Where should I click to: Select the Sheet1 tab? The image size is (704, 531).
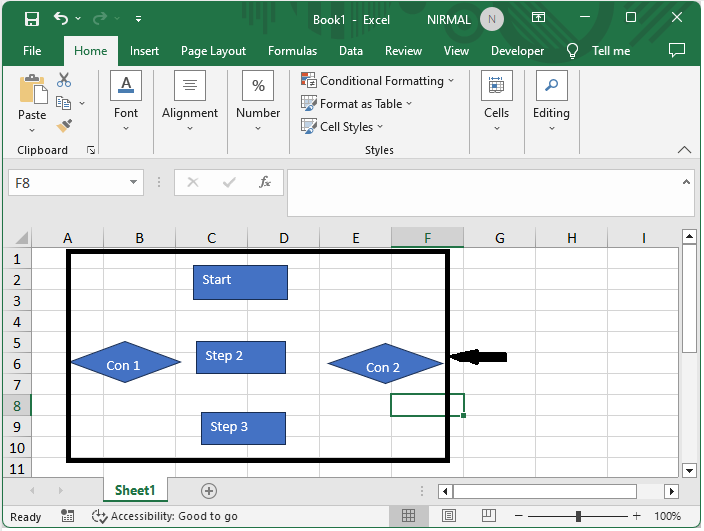135,490
